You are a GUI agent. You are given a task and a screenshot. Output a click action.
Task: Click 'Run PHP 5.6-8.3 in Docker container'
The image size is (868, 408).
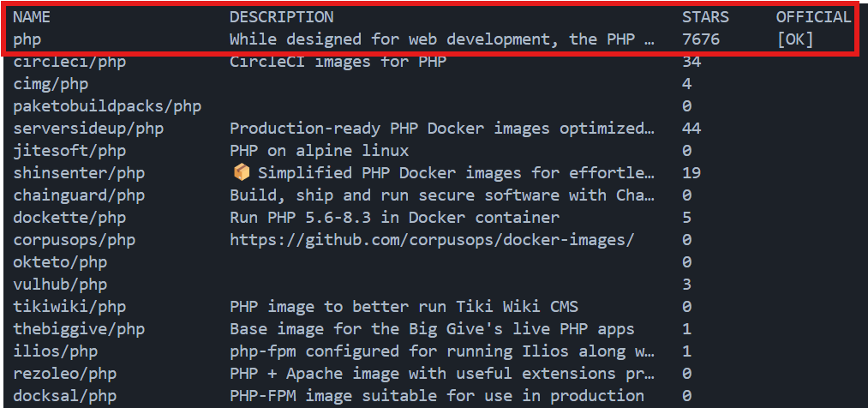click(x=395, y=217)
